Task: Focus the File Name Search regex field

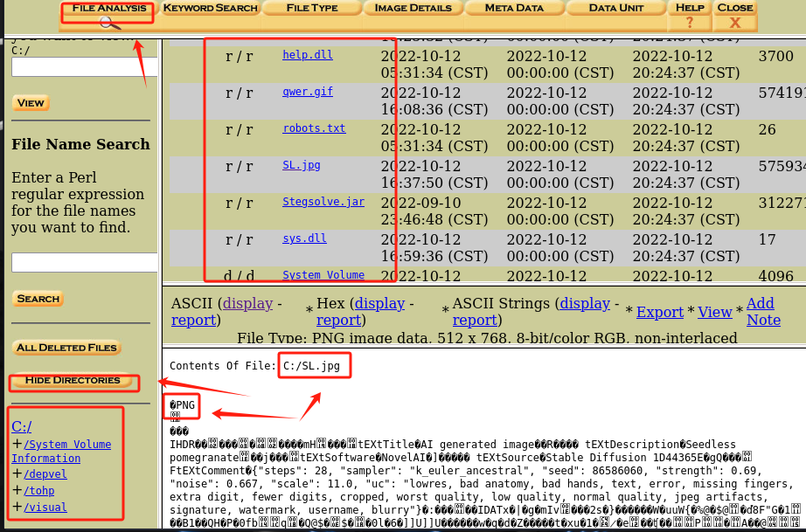Action: (84, 262)
